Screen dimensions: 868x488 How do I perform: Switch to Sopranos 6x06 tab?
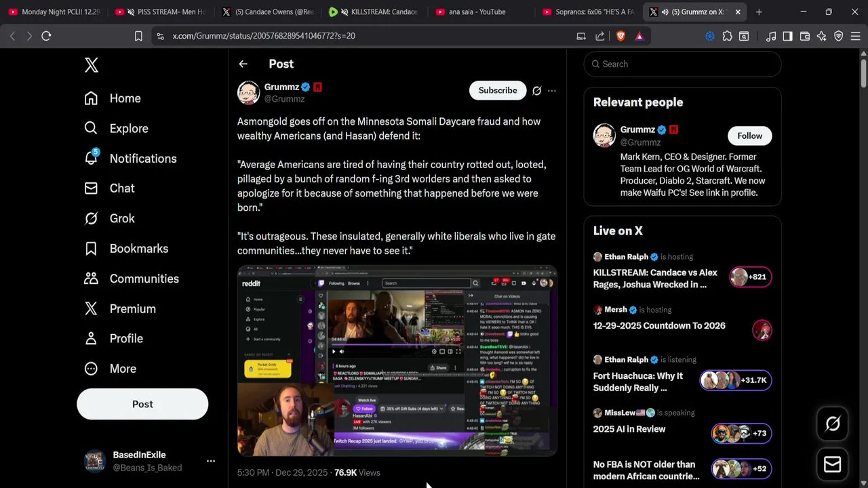(x=589, y=12)
